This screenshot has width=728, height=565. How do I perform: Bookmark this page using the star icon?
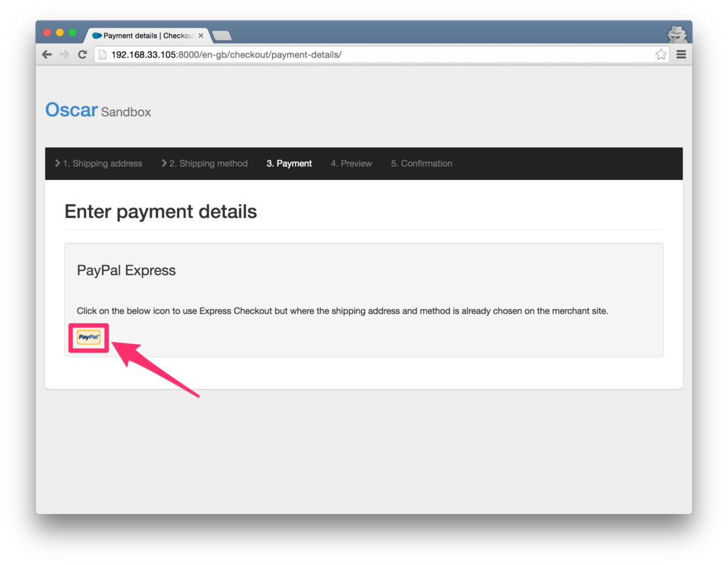[660, 55]
